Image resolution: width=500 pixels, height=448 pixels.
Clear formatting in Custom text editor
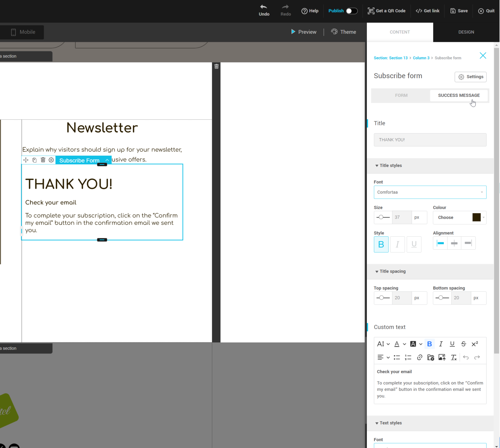tap(453, 357)
